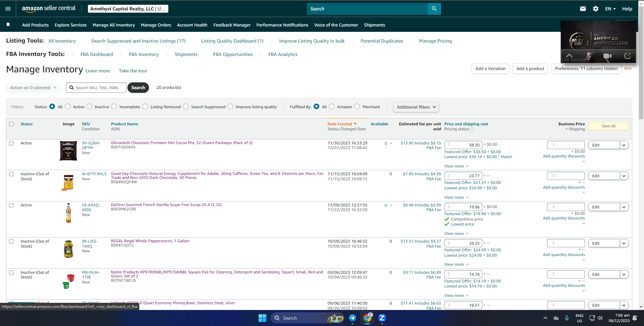
Task: Click the Amazon Seller Central logo
Action: coord(49,9)
